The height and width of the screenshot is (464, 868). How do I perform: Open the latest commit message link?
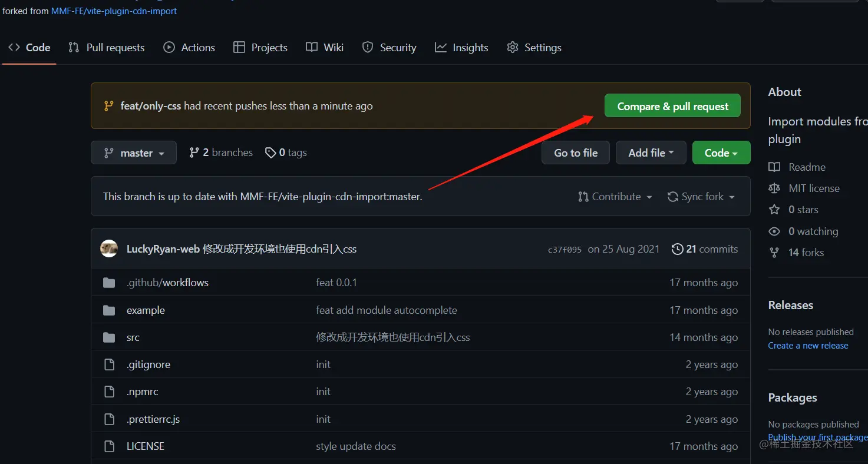pyautogui.click(x=280, y=249)
